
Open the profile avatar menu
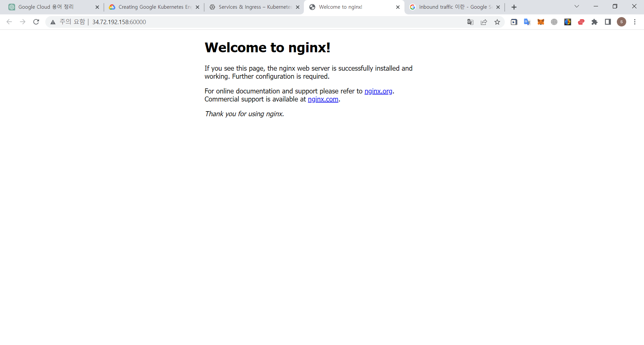click(x=622, y=22)
